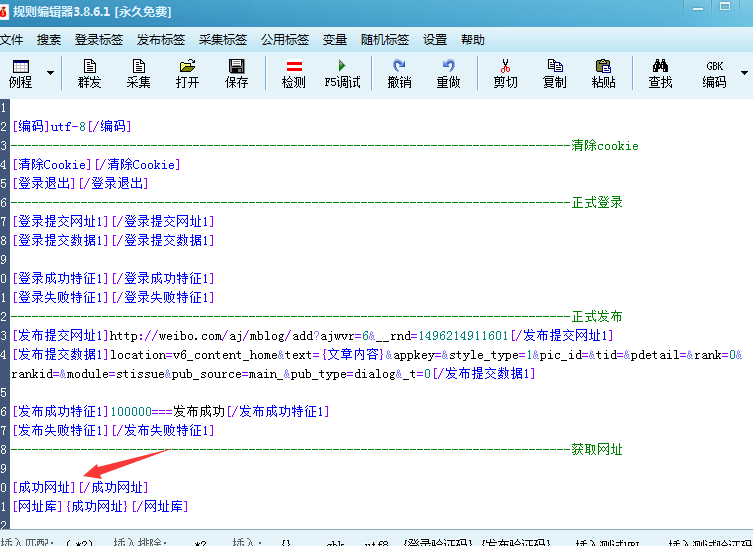Cut selection using the 剪切 icon
Screen dimensions: 753x546
pos(505,73)
